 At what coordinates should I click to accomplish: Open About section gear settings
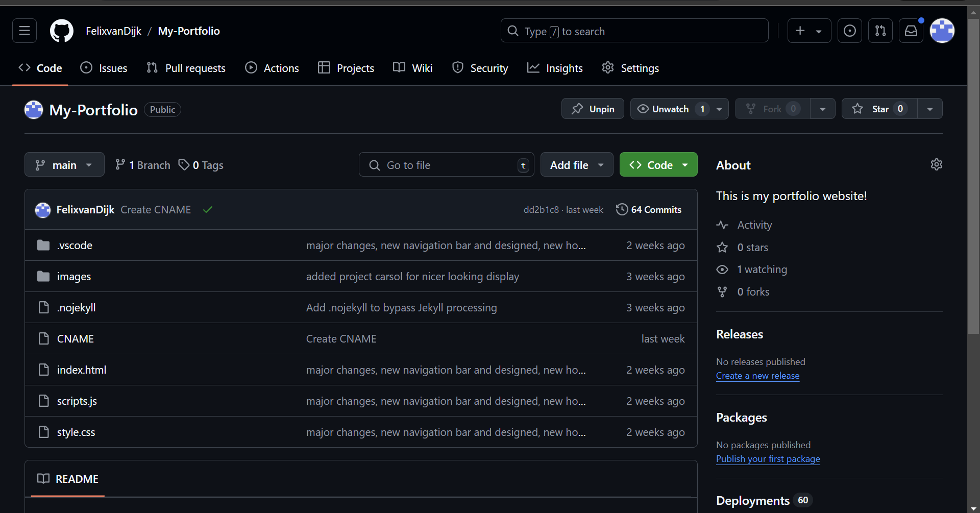937,164
